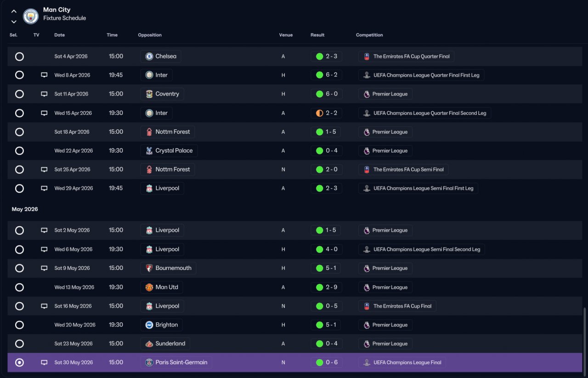Click the TV icon on Coventry fixture row

[44, 94]
